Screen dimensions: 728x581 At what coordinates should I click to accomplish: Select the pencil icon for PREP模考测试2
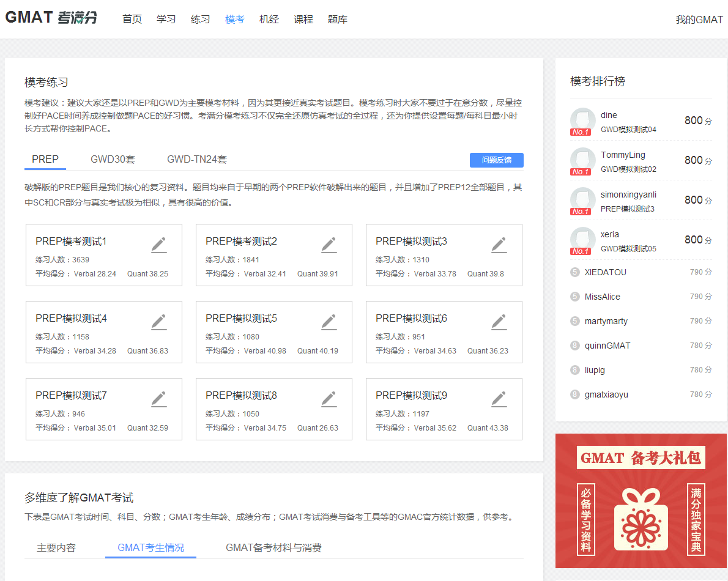tap(329, 245)
